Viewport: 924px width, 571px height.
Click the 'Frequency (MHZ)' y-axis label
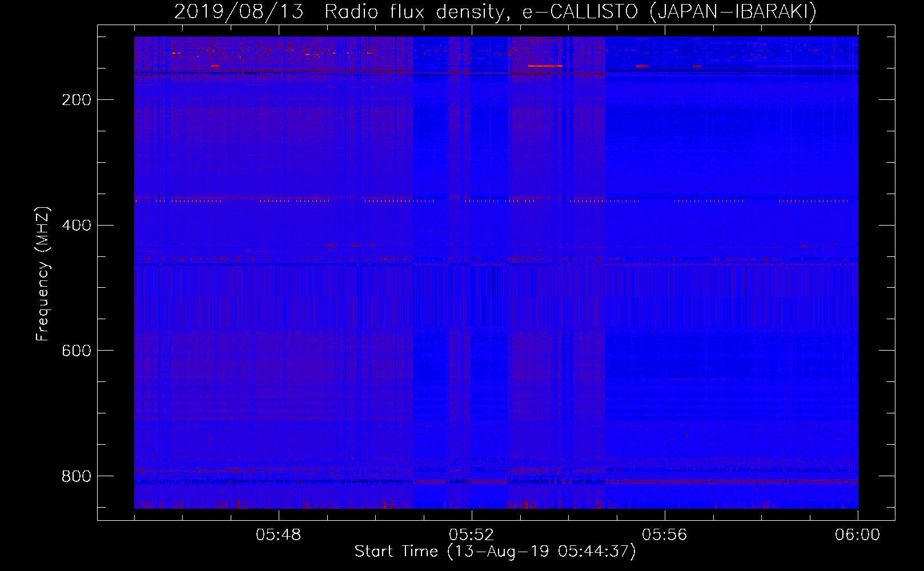tap(43, 274)
